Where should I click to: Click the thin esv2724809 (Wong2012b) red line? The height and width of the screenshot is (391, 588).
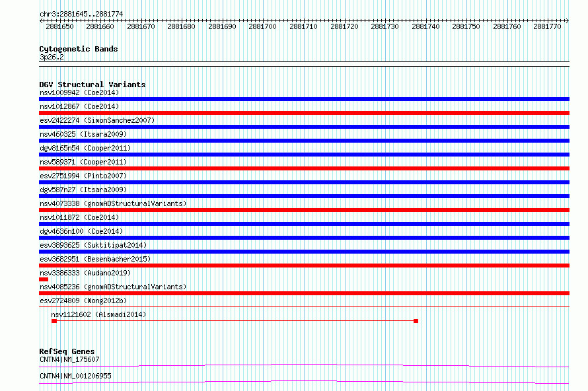tap(304, 307)
